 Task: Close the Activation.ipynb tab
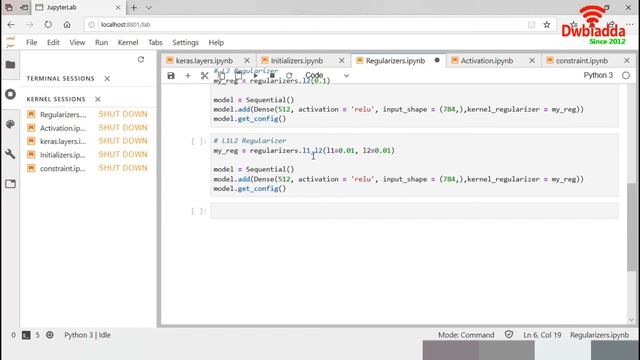(x=532, y=60)
